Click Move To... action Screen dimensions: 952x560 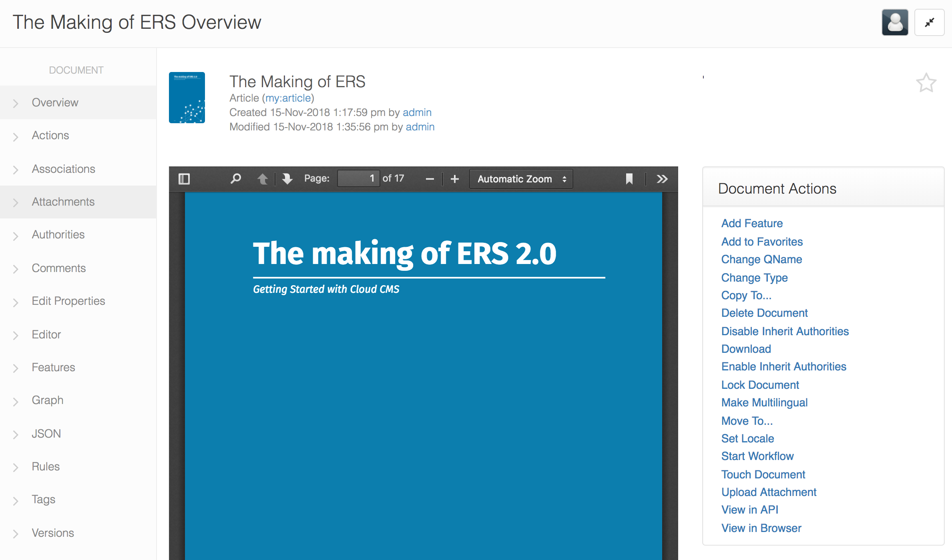pos(747,421)
